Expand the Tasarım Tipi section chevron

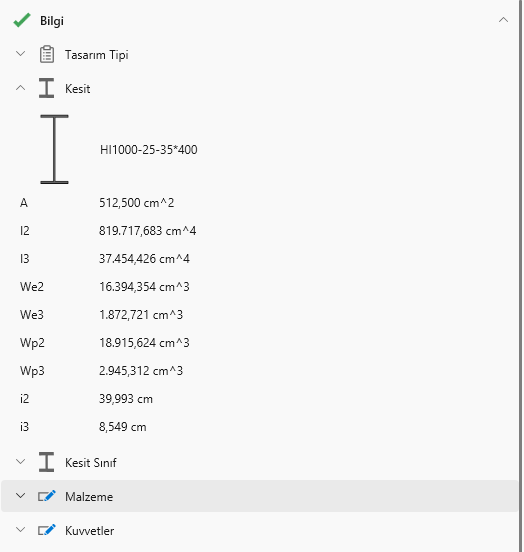pyautogui.click(x=21, y=54)
